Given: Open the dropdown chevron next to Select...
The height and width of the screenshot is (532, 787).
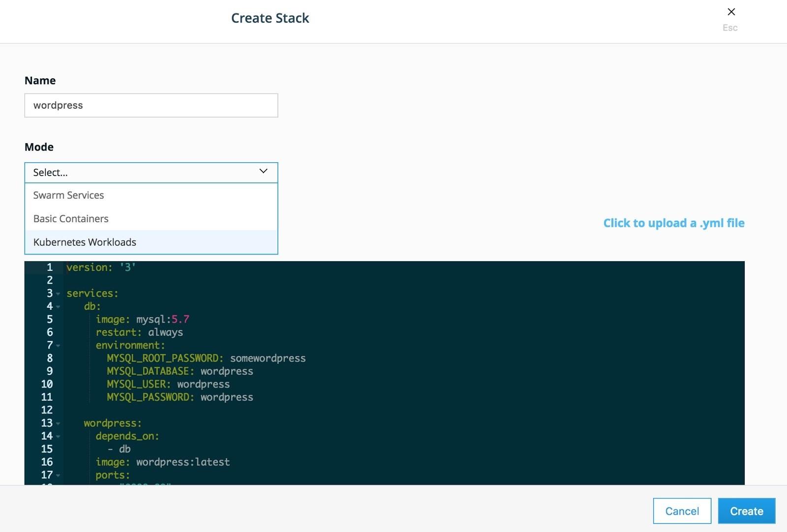Looking at the screenshot, I should click(x=264, y=172).
